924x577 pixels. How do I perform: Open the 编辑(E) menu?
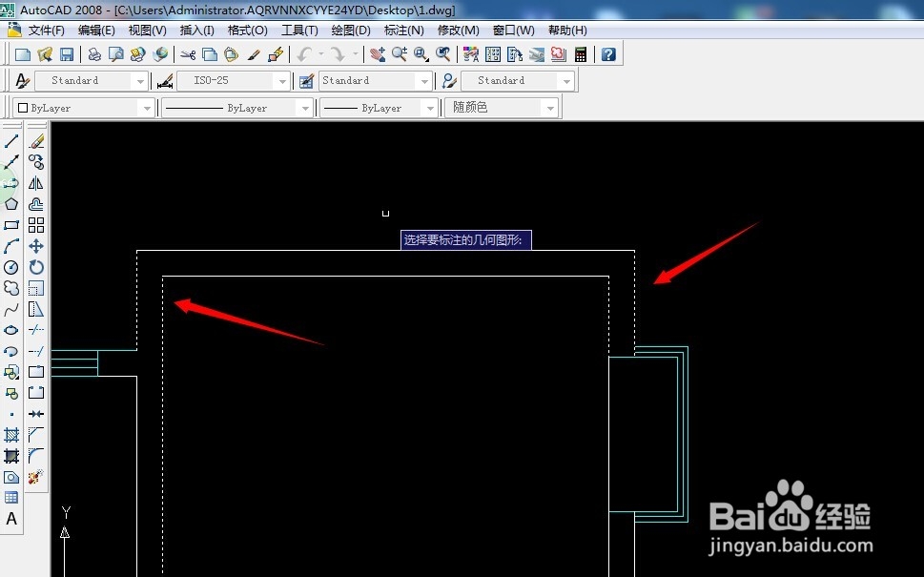pyautogui.click(x=96, y=31)
